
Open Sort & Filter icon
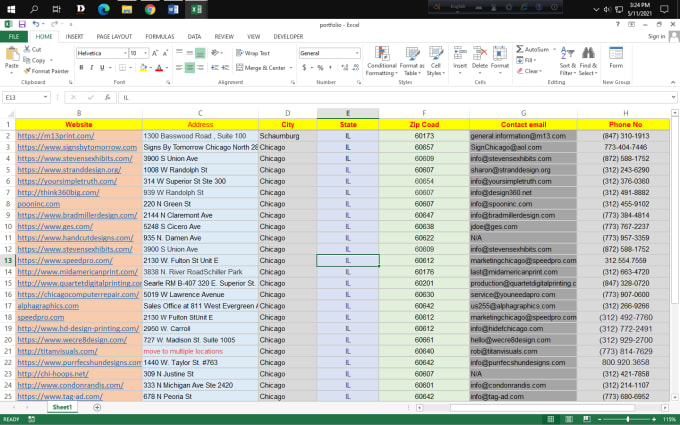click(x=567, y=53)
